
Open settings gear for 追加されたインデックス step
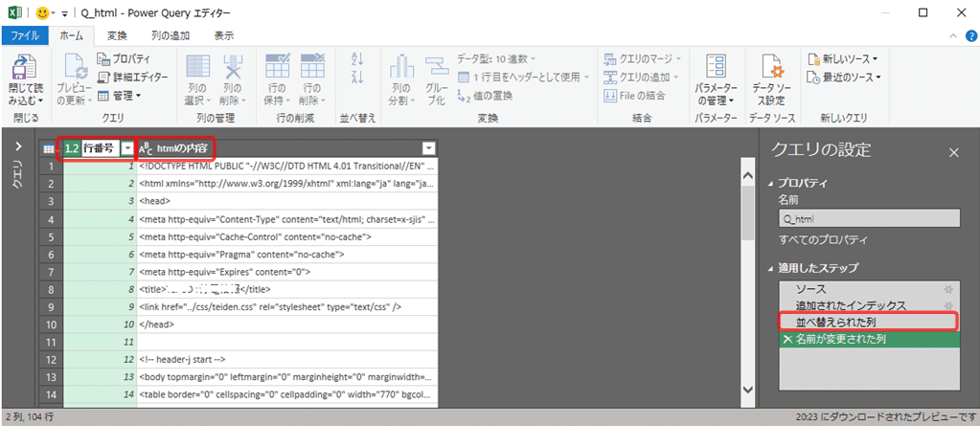(x=948, y=305)
